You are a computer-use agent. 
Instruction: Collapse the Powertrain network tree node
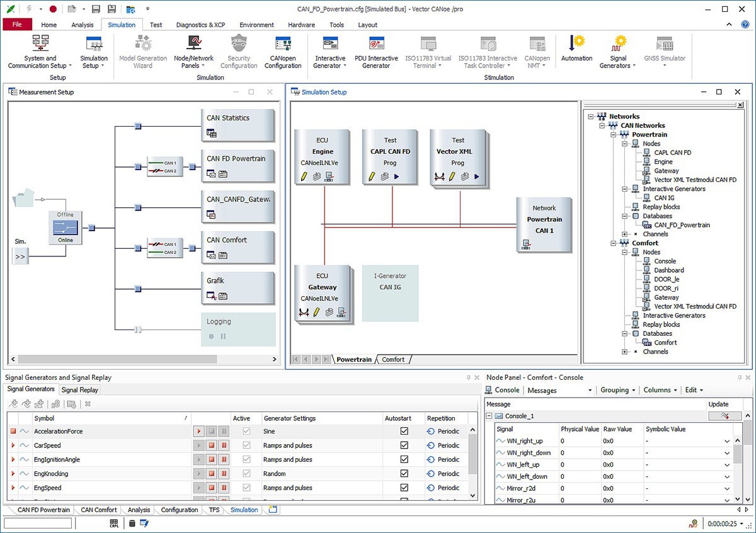[x=614, y=135]
